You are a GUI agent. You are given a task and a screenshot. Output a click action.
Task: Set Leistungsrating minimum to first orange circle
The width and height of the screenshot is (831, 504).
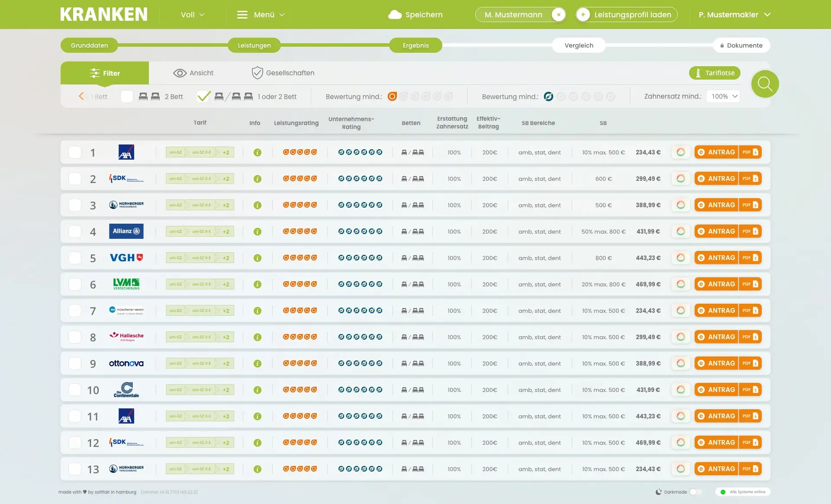[392, 96]
